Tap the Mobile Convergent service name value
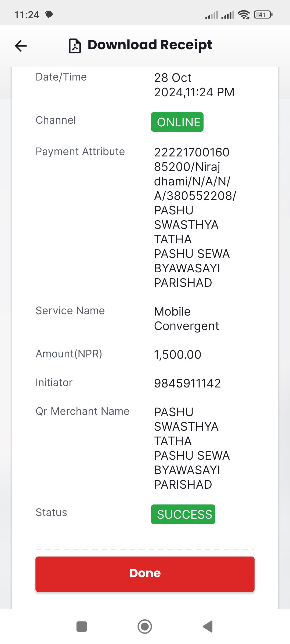Image resolution: width=290 pixels, height=644 pixels. coord(187,319)
